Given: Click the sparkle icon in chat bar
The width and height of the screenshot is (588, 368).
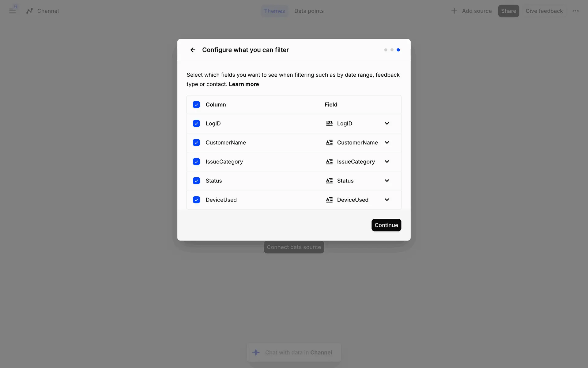Looking at the screenshot, I should [256, 352].
